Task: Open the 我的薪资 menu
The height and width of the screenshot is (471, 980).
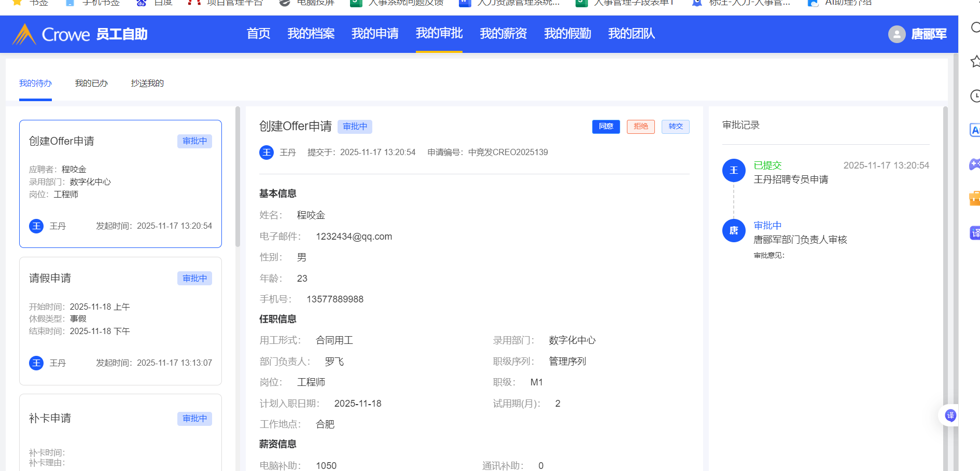Action: point(503,34)
